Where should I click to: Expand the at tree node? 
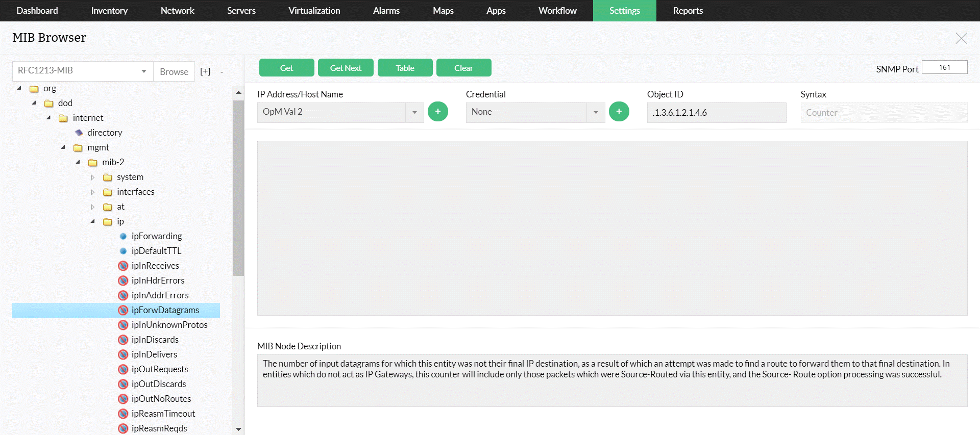pos(93,207)
